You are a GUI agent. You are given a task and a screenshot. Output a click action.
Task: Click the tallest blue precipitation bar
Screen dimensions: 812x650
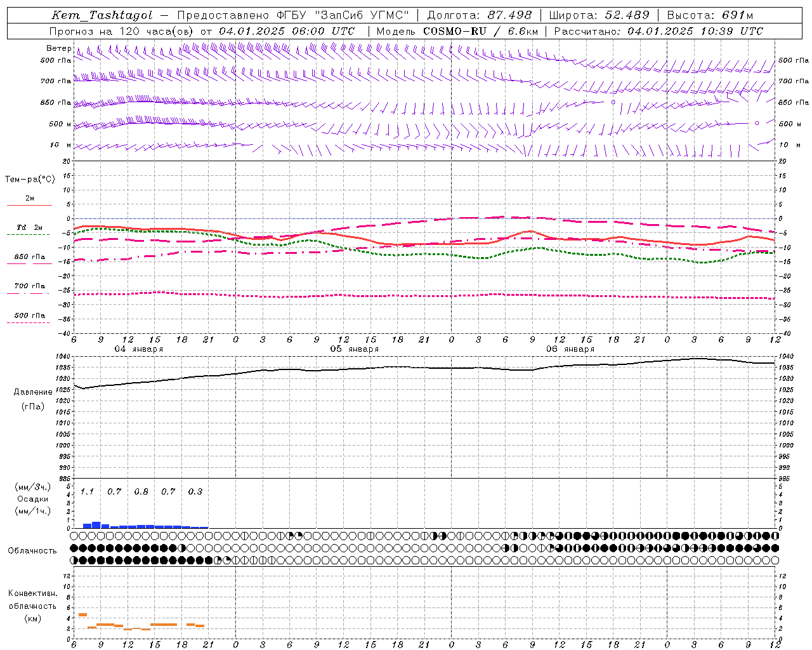(x=96, y=525)
